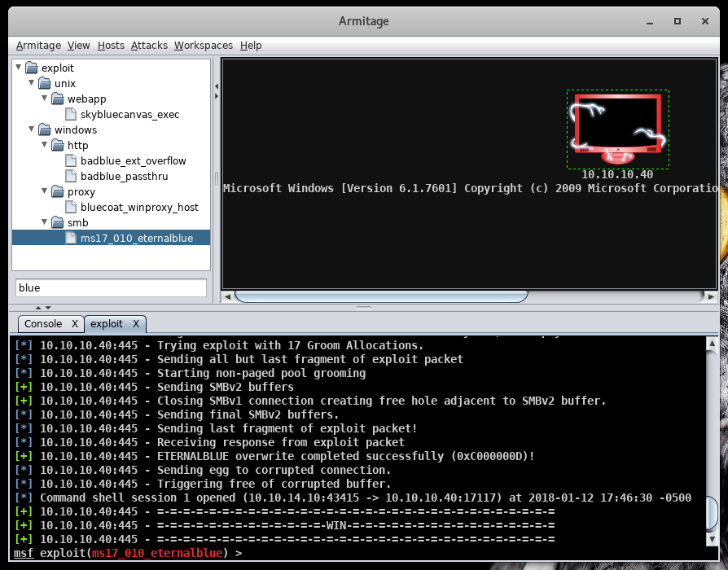728x570 pixels.
Task: Click the webapp folder icon
Action: pyautogui.click(x=58, y=99)
